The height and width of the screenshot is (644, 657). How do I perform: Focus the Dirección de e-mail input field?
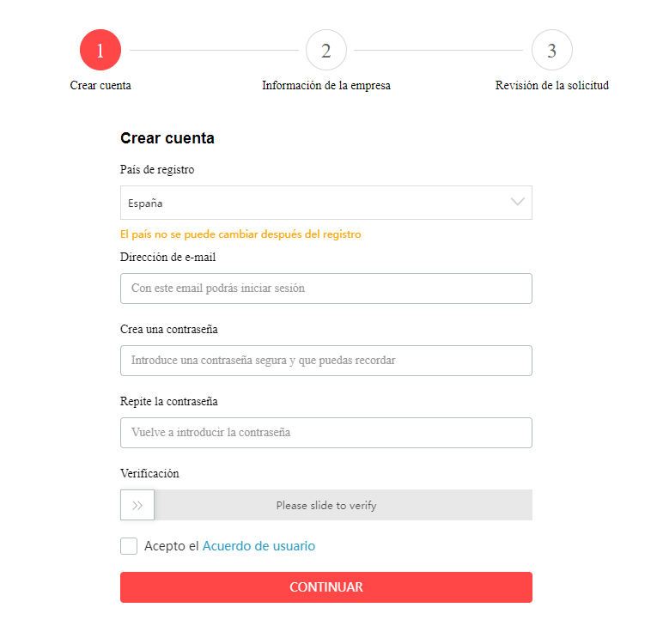326,289
